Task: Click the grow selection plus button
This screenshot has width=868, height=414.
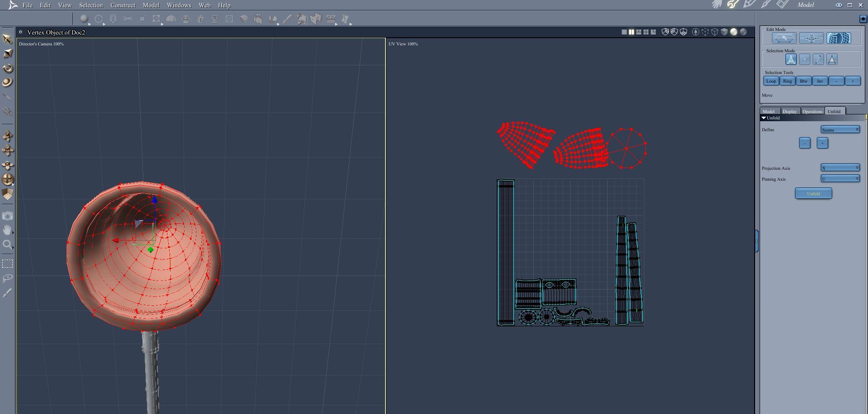Action: point(853,81)
